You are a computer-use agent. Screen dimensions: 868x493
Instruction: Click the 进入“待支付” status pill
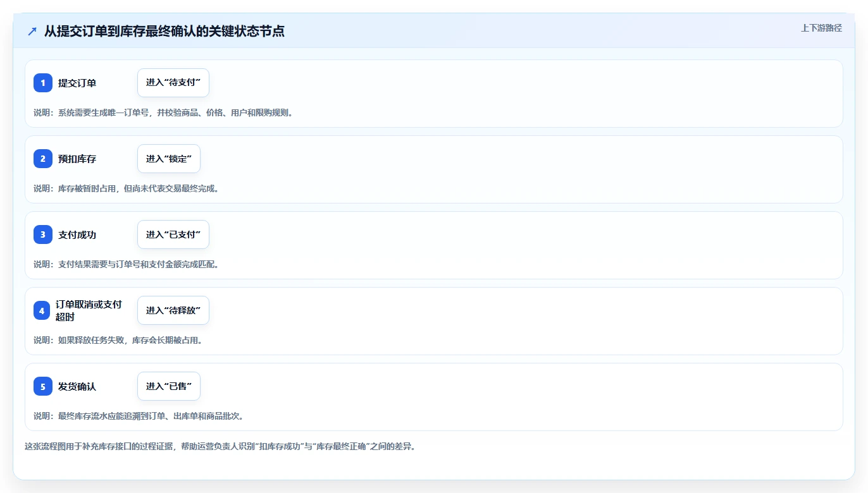[173, 83]
